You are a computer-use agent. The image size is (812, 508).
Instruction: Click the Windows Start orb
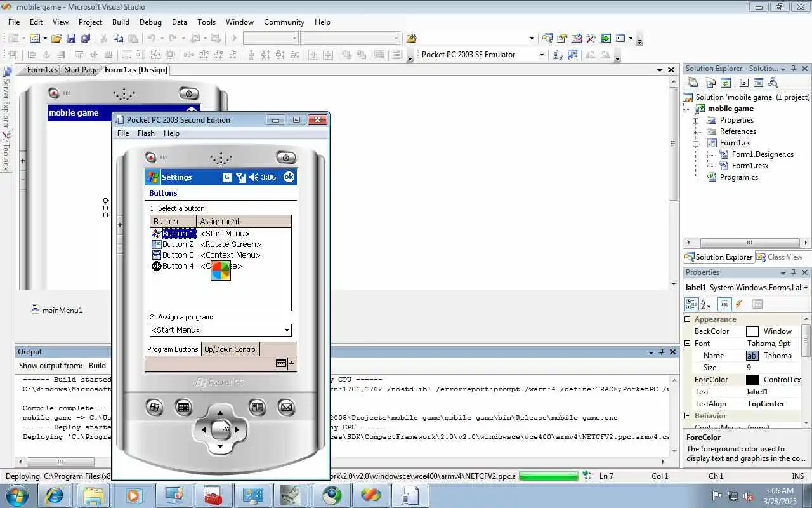click(16, 495)
